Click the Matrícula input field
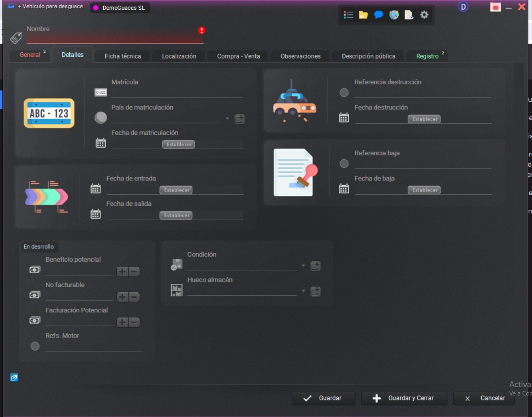This screenshot has width=532, height=417. pyautogui.click(x=177, y=93)
